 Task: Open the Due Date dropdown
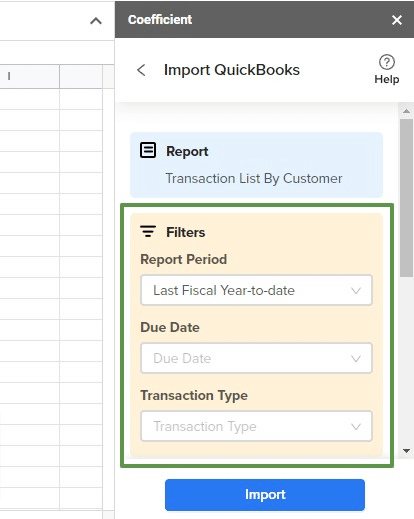tap(256, 358)
